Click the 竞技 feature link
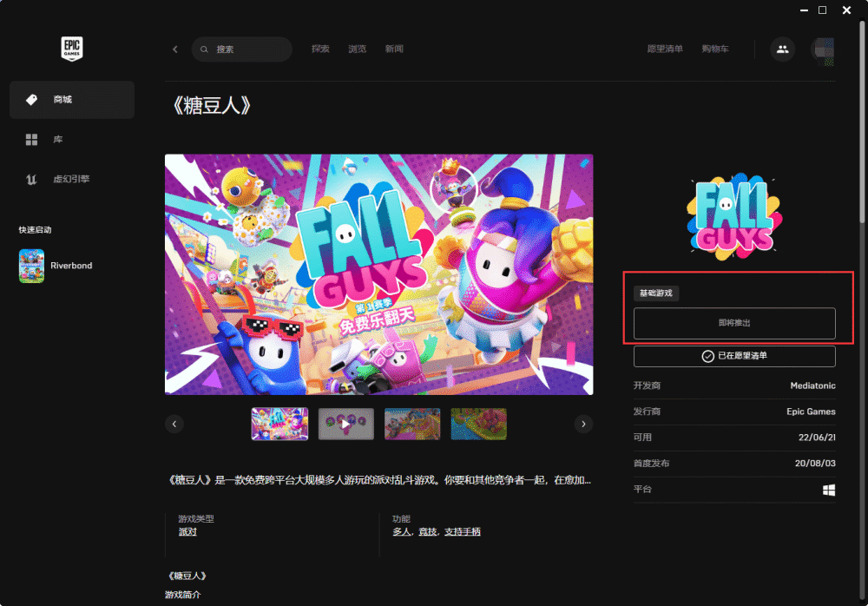 point(427,532)
